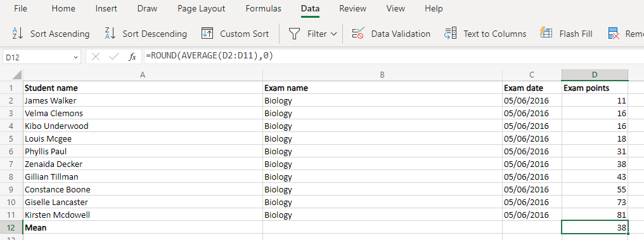644x240 pixels.
Task: Click the Data Validation icon
Action: click(x=358, y=34)
